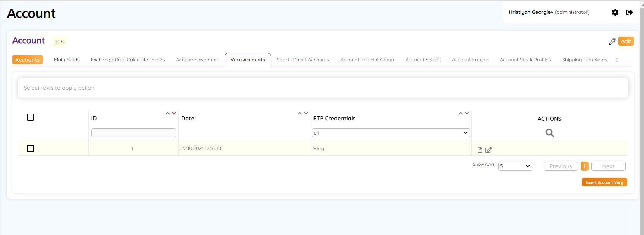Edit row 1 with pencil-square icon
644x235 pixels.
pos(489,150)
